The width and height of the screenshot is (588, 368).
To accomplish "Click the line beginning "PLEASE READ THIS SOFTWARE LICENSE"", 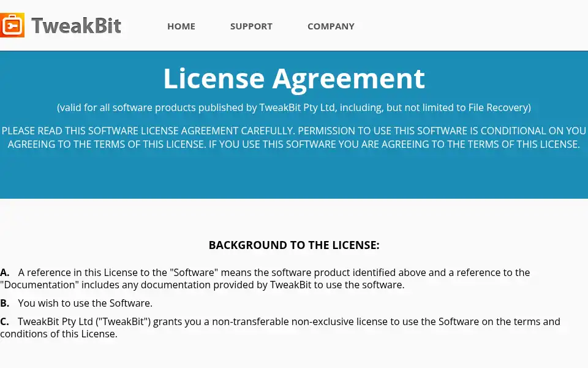I will click(294, 131).
